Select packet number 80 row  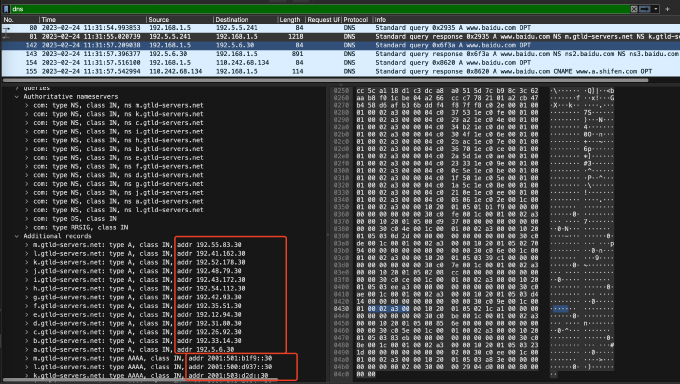point(340,28)
